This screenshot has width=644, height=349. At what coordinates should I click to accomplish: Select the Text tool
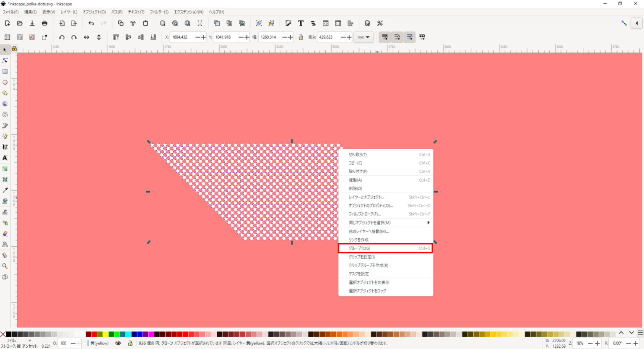coord(5,158)
